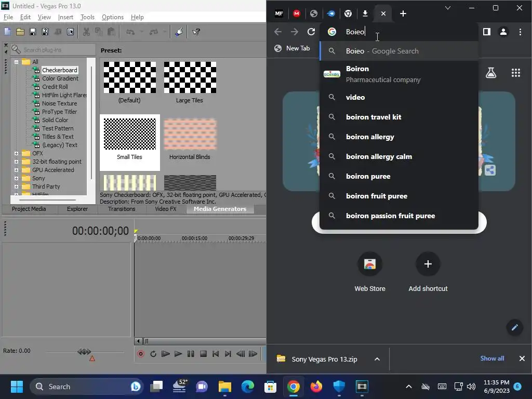Switch to the Explorer tab
Image resolution: width=532 pixels, height=399 pixels.
coord(77,209)
